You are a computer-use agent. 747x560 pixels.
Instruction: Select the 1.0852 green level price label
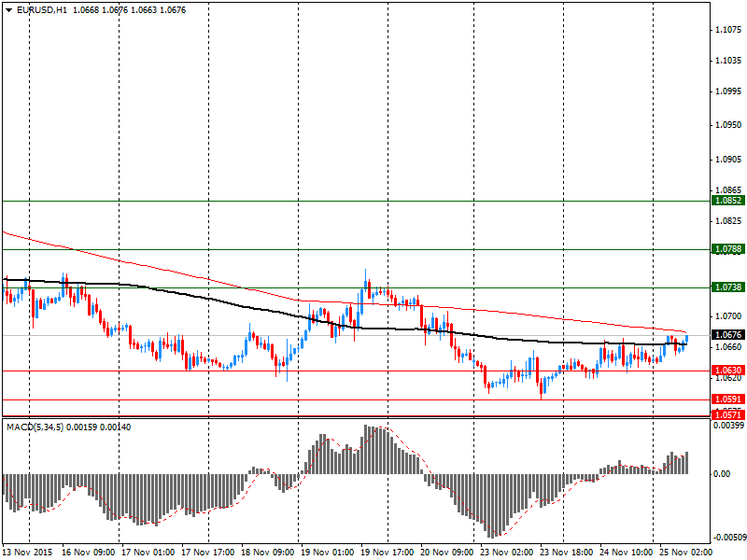pos(728,201)
